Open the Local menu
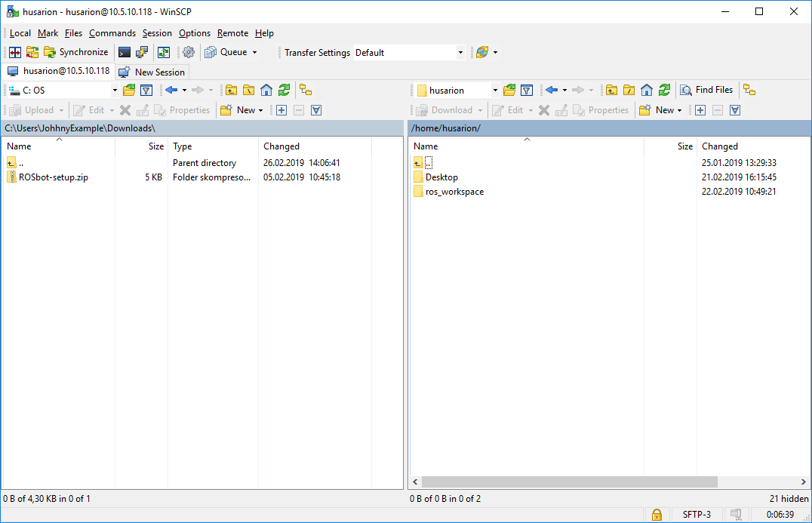Screen dimensions: 812x523 coord(20,33)
